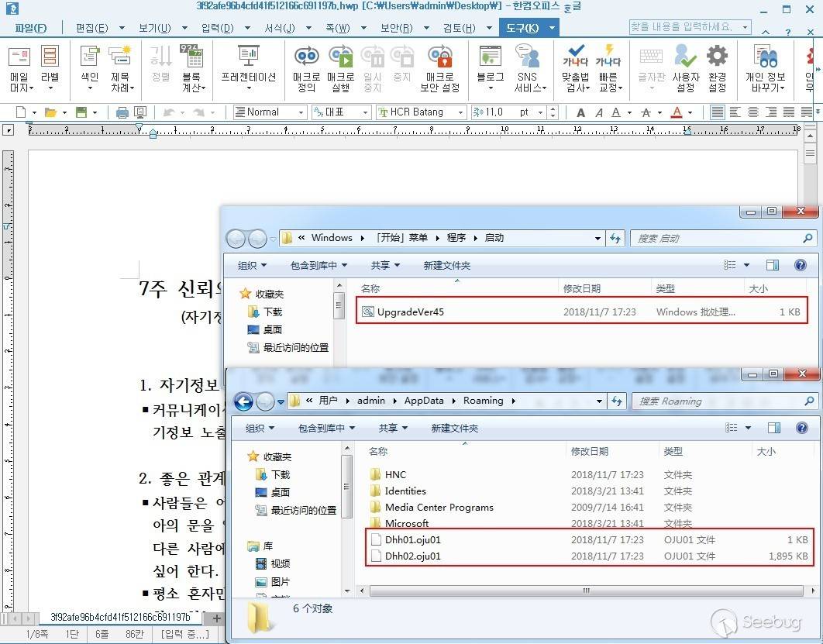823x644 pixels.
Task: Click the 类型 column header in Startup window
Action: click(666, 288)
